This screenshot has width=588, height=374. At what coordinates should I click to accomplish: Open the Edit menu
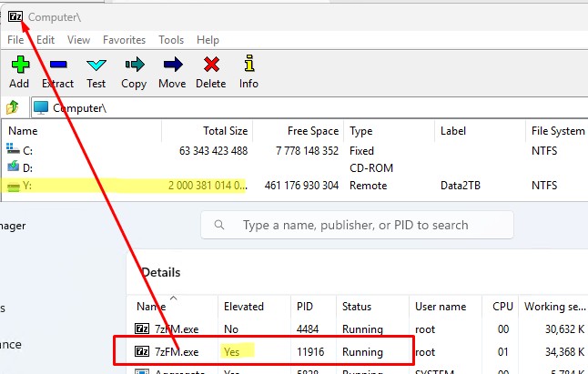[46, 40]
